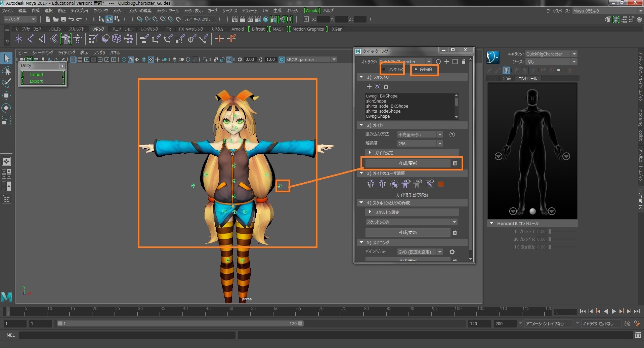
Task: Toggle the viewport grid display button
Action: click(73, 60)
